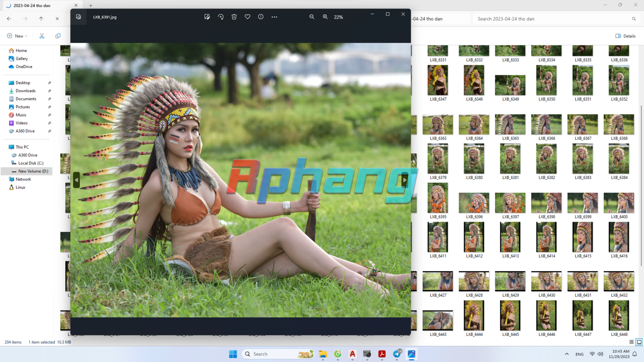Image resolution: width=644 pixels, height=362 pixels.
Task: Click the file name LXB_6429
Action: [x=510, y=295]
